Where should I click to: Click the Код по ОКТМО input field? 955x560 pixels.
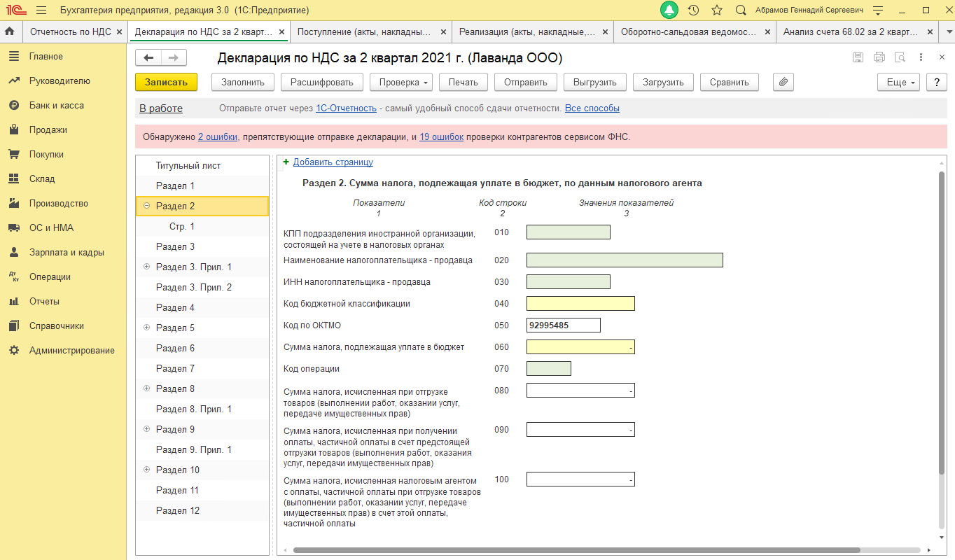(564, 325)
